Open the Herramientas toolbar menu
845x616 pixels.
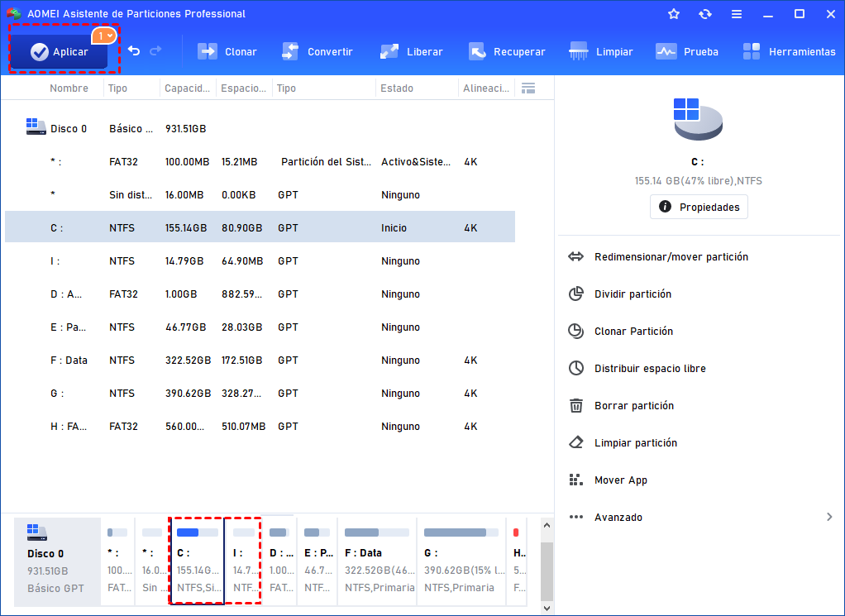pos(789,52)
